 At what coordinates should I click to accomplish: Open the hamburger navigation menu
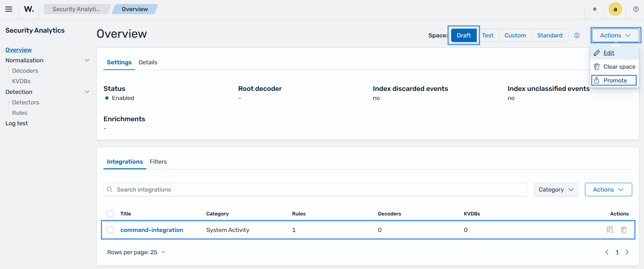tap(9, 9)
